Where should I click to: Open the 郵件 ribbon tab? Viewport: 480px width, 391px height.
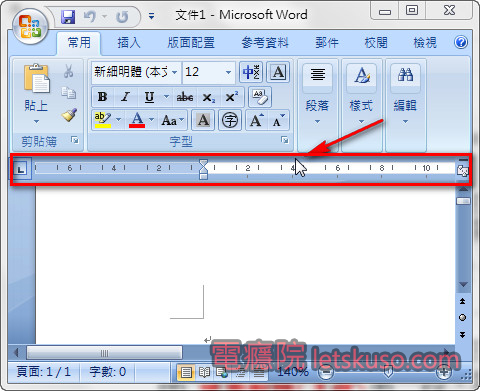pos(327,43)
